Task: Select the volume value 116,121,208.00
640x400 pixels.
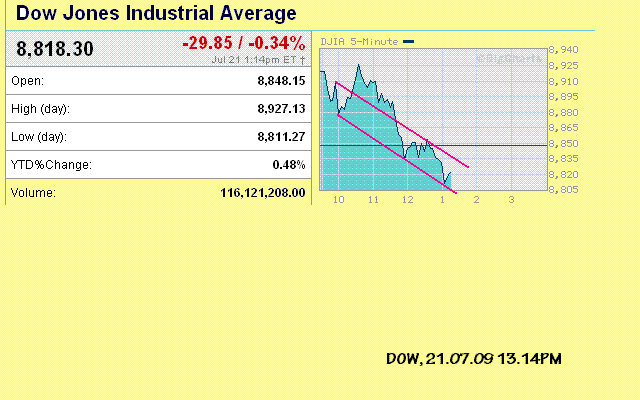Action: pos(263,193)
